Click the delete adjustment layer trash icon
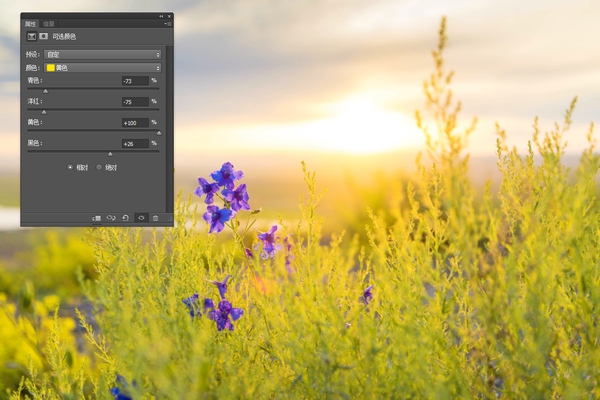Viewport: 600px width, 400px height. [155, 218]
